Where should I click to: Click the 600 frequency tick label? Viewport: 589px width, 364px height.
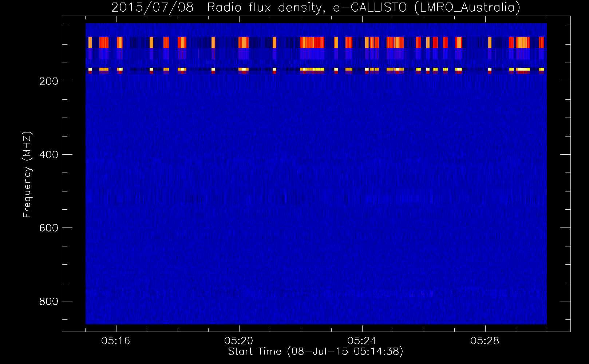pyautogui.click(x=49, y=228)
